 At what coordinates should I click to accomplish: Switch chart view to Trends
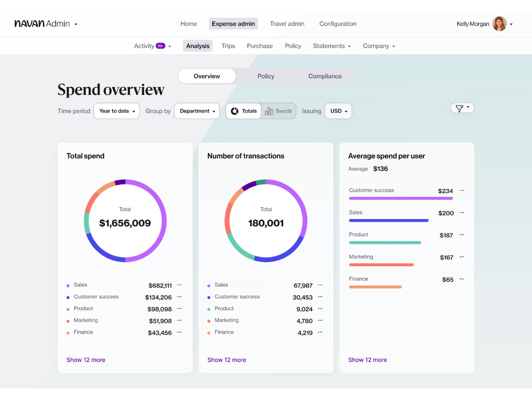[x=279, y=111]
